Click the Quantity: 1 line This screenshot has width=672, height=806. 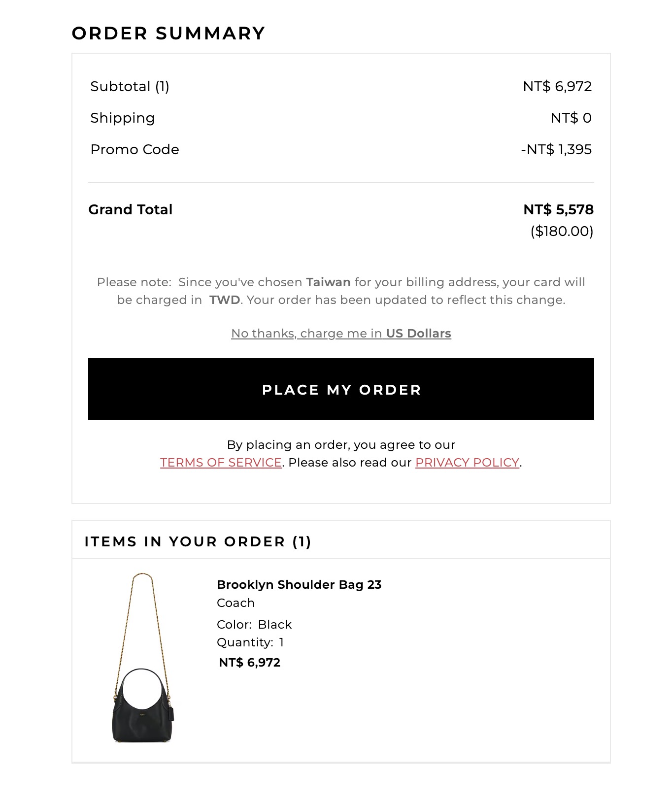pos(250,642)
